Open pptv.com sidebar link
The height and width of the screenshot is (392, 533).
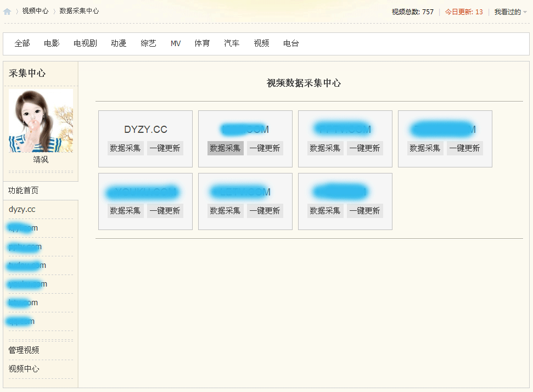[x=25, y=247]
